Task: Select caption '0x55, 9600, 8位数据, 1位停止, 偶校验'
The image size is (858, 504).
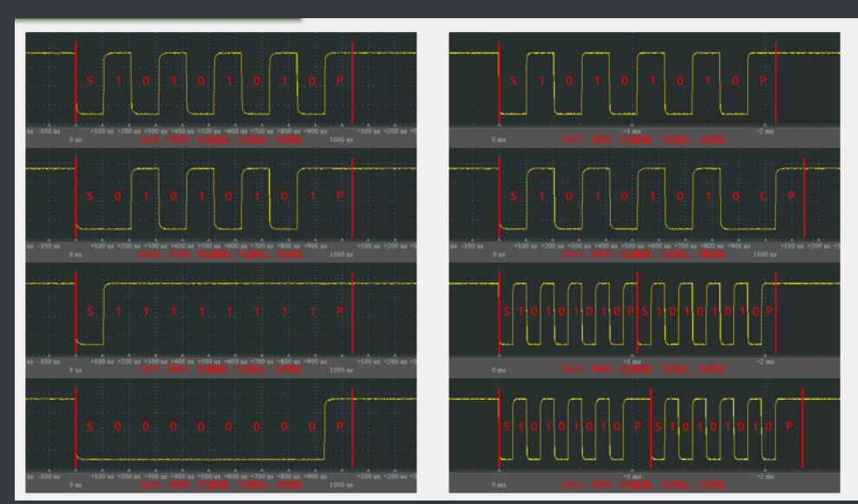Action: [x=644, y=254]
